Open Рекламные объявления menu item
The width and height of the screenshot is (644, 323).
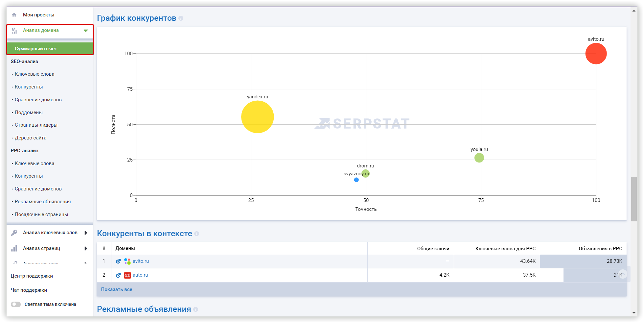[43, 202]
